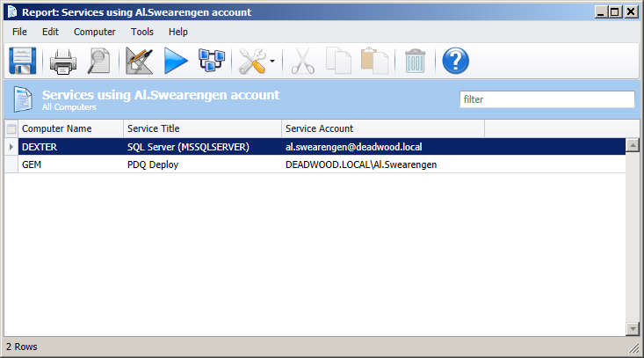The image size is (644, 358).
Task: Click the 2 Rows status bar text
Action: pos(21,347)
